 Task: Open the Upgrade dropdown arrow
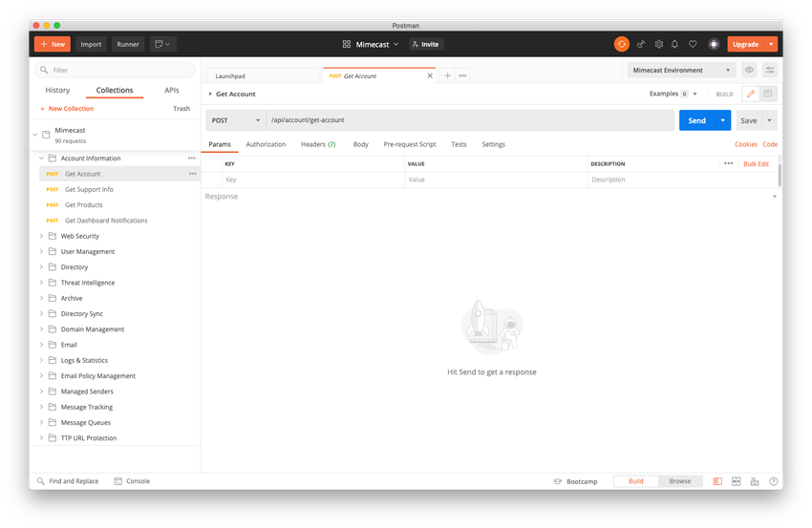click(771, 45)
